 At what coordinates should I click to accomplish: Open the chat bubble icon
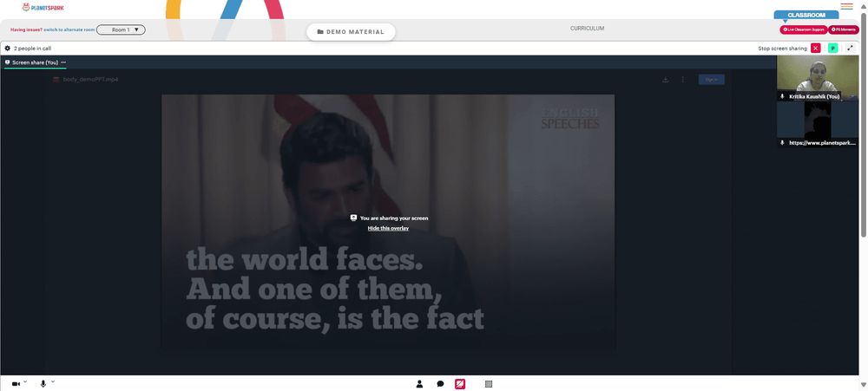pos(440,384)
